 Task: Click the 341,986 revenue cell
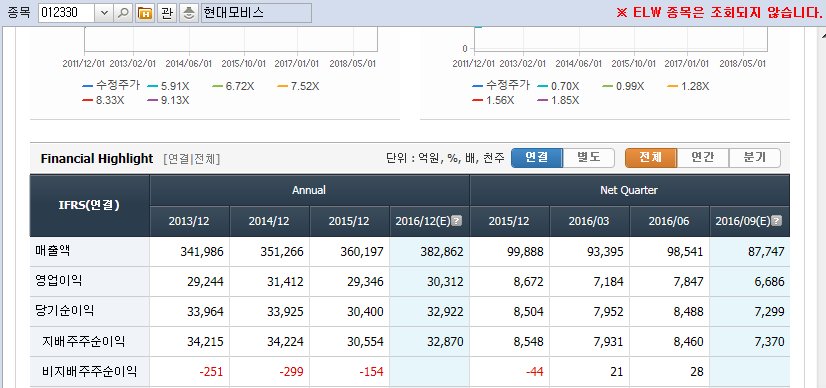pos(190,252)
